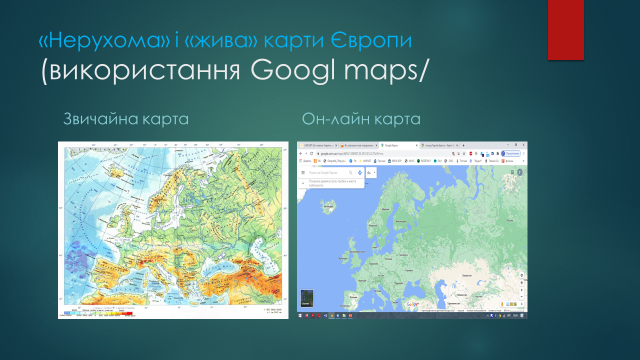This screenshot has width=640, height=360.
Task: Open the Google apps grid icon
Action: click(x=512, y=172)
